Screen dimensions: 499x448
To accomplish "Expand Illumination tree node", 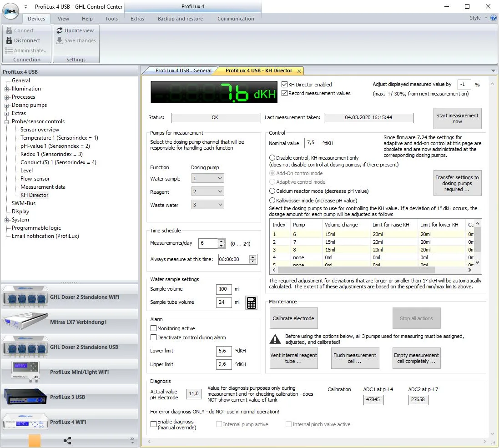I will pos(6,89).
